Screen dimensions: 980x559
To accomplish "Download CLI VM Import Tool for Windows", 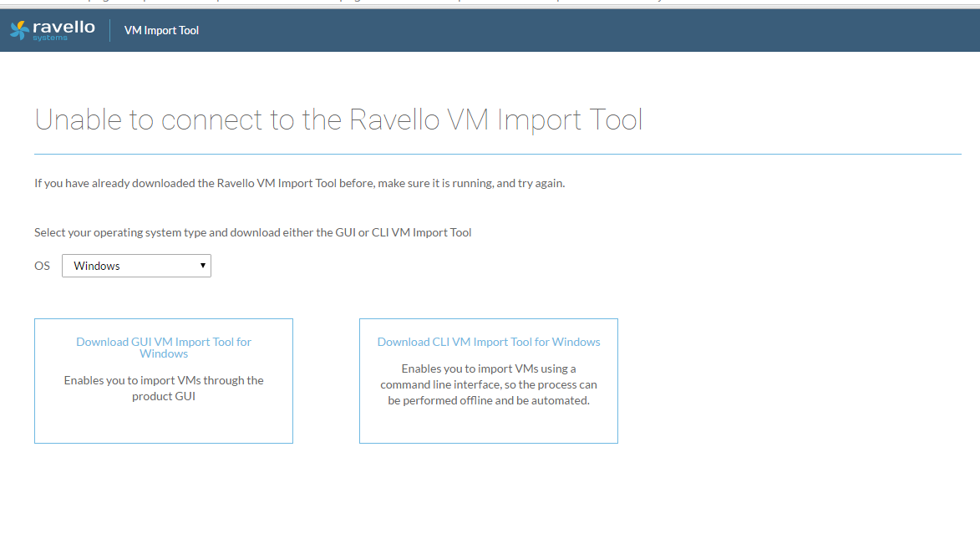I will point(489,342).
